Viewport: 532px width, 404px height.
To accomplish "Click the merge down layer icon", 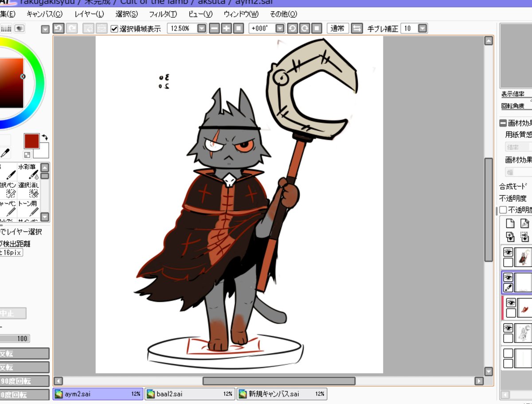I will coord(524,236).
